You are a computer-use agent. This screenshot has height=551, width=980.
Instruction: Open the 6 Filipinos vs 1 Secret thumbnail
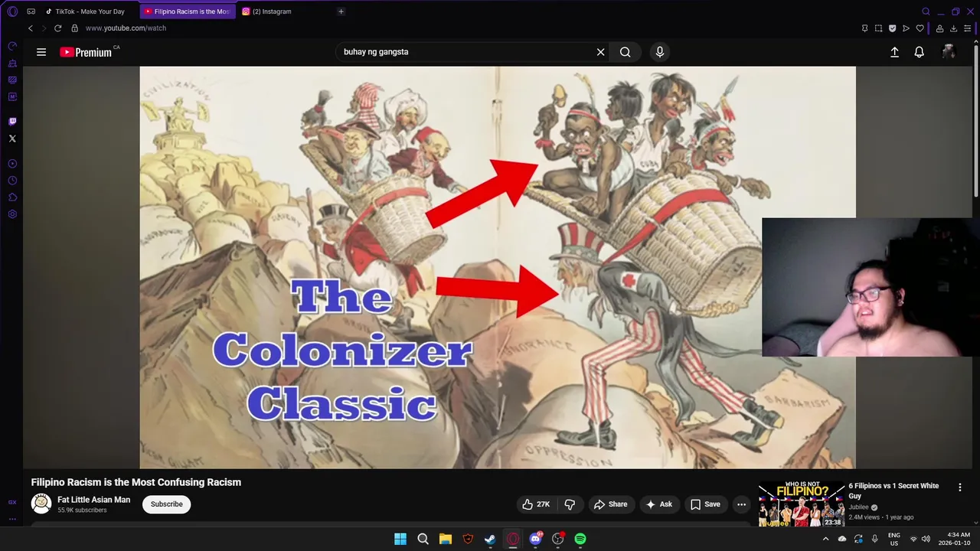[x=802, y=504]
